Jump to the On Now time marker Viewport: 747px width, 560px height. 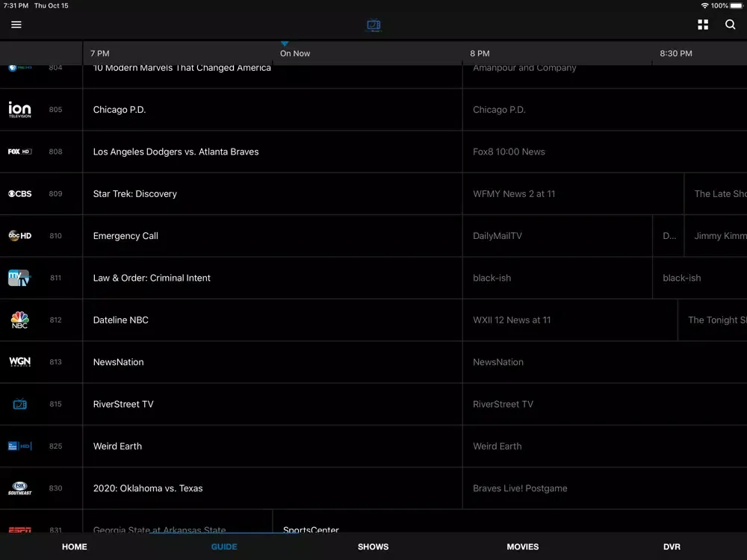[x=295, y=53]
